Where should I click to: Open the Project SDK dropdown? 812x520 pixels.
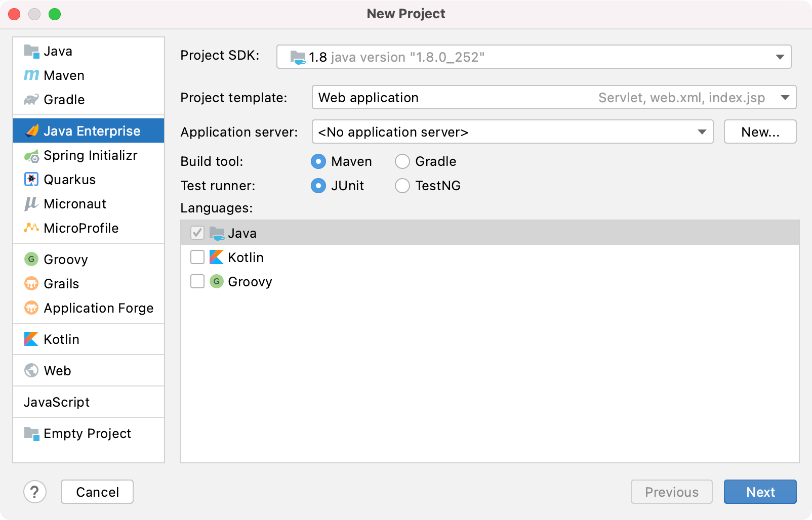click(534, 57)
